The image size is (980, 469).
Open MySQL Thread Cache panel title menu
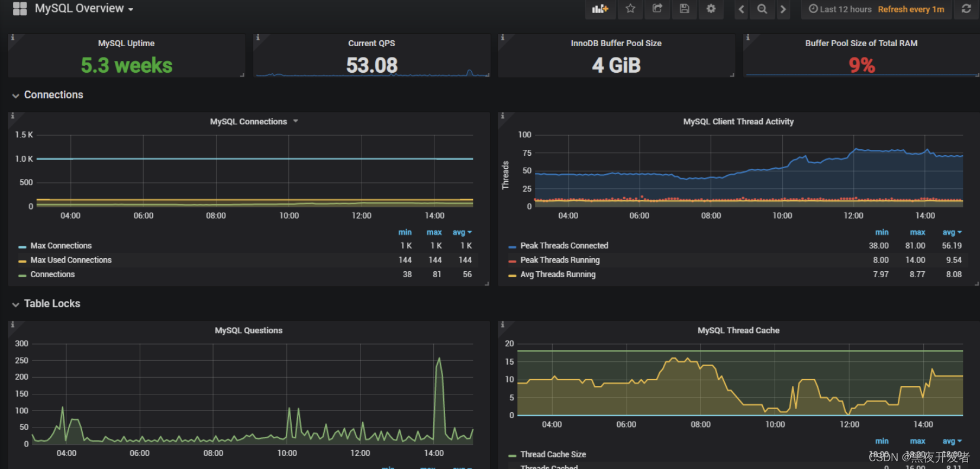[x=738, y=330]
